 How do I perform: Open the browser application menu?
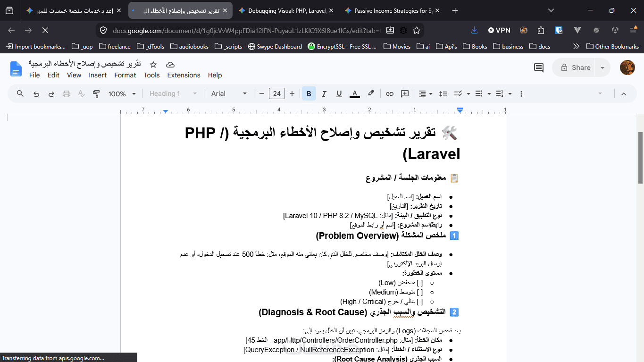point(633,30)
